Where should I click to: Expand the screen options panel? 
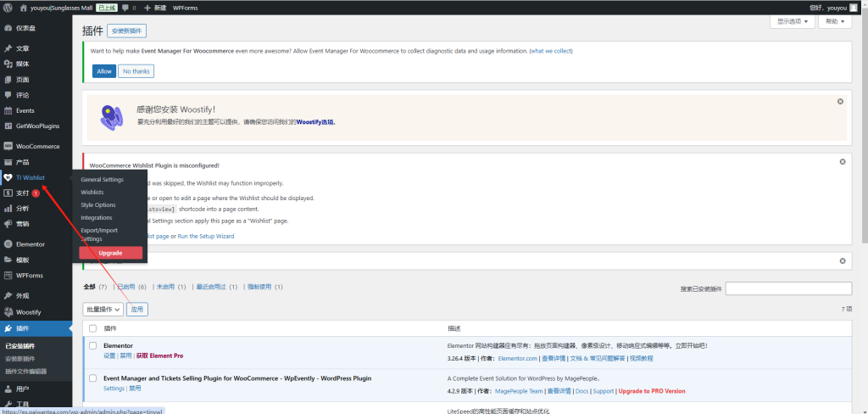click(793, 21)
